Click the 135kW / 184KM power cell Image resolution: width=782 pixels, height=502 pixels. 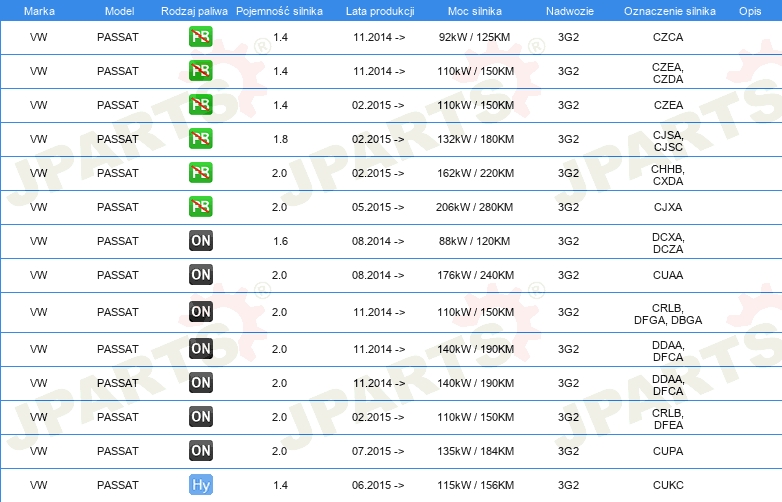475,451
